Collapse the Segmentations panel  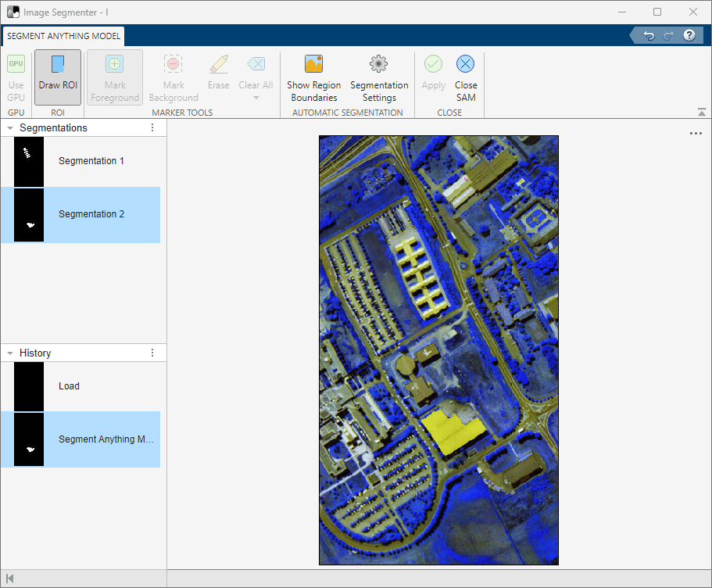[x=10, y=128]
